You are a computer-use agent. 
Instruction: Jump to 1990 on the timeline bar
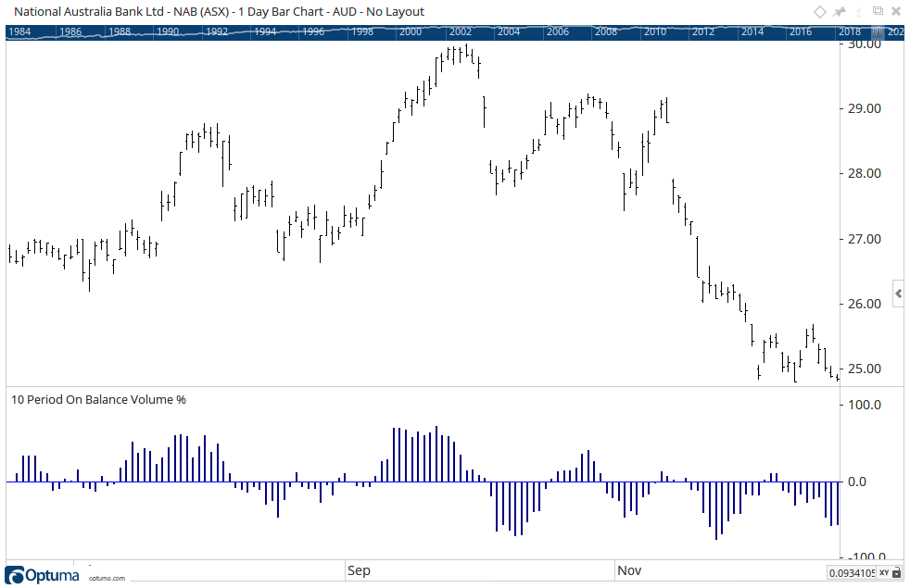point(168,31)
